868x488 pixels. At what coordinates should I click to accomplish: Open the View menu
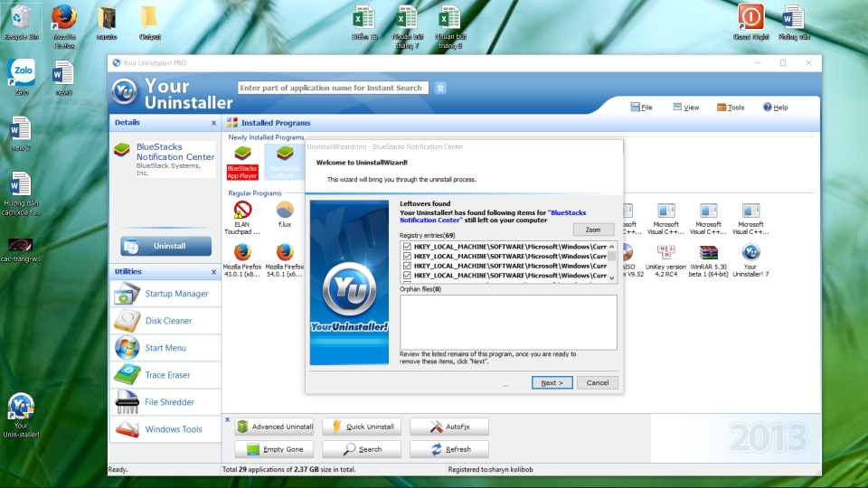point(686,108)
